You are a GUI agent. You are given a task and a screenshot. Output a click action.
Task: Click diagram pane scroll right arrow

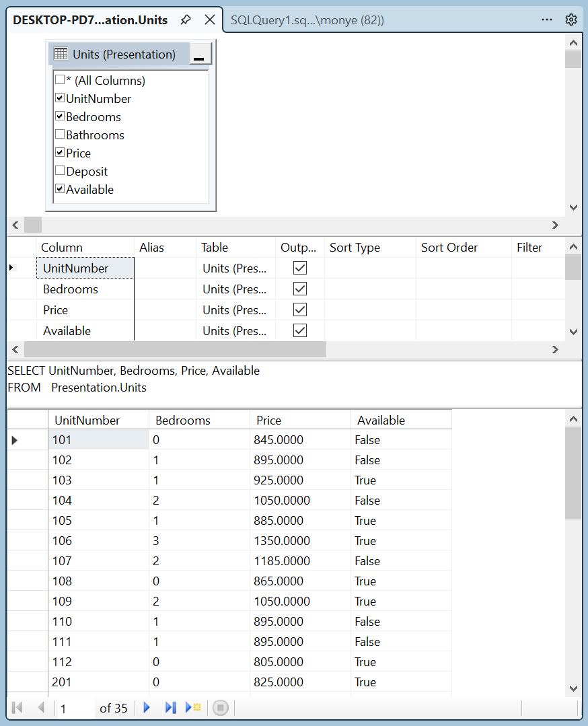pyautogui.click(x=555, y=225)
